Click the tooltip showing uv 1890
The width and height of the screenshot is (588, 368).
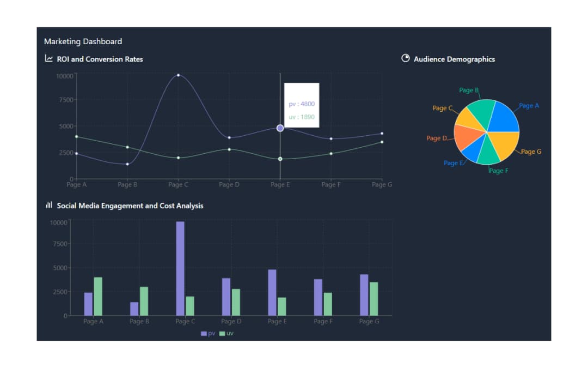[301, 116]
